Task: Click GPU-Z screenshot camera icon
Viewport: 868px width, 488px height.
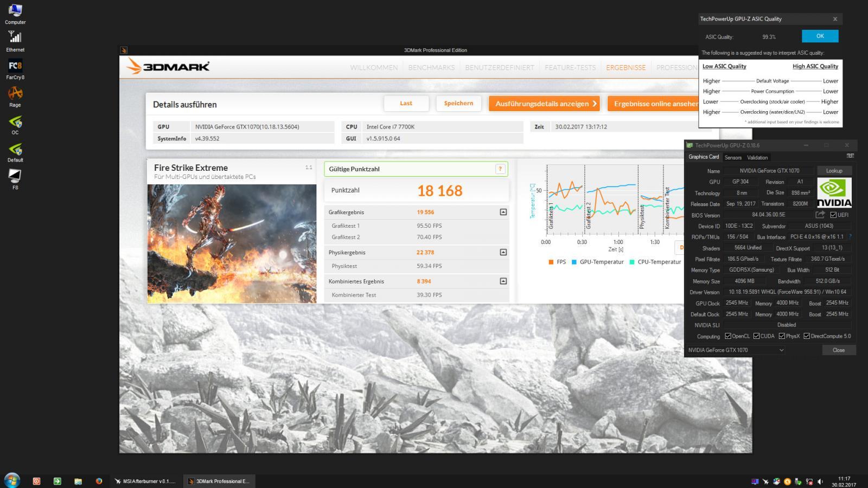Action: pos(850,156)
